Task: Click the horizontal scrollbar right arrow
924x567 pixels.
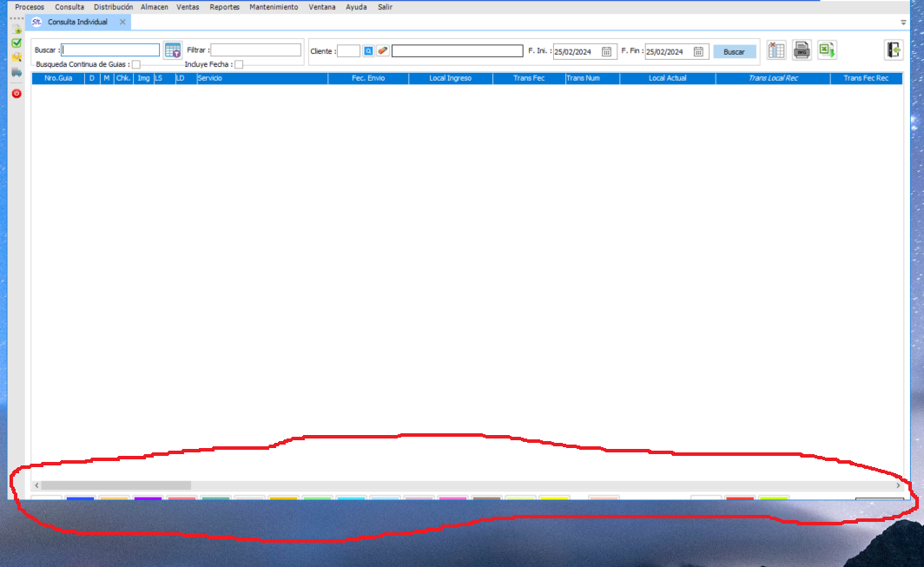Action: pos(898,485)
